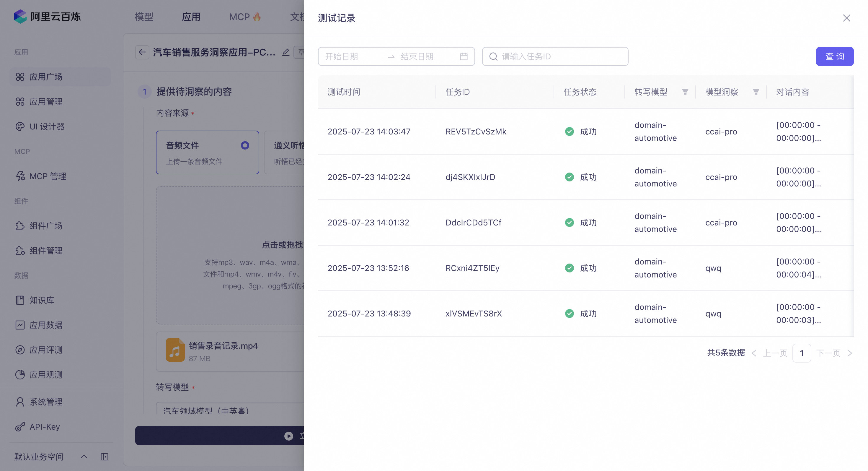Click qwq in the 13:52:16 row
The width and height of the screenshot is (868, 471).
click(713, 268)
